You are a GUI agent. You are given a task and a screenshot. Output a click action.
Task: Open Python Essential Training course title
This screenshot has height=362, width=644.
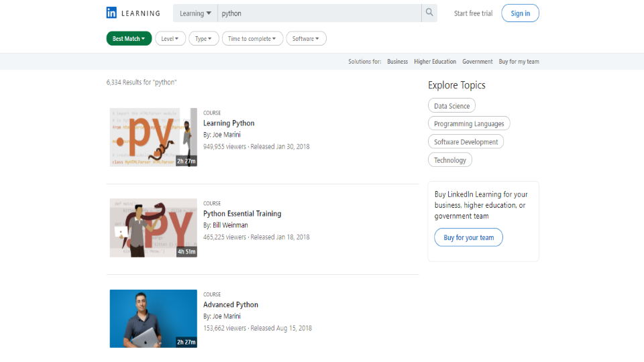[242, 213]
